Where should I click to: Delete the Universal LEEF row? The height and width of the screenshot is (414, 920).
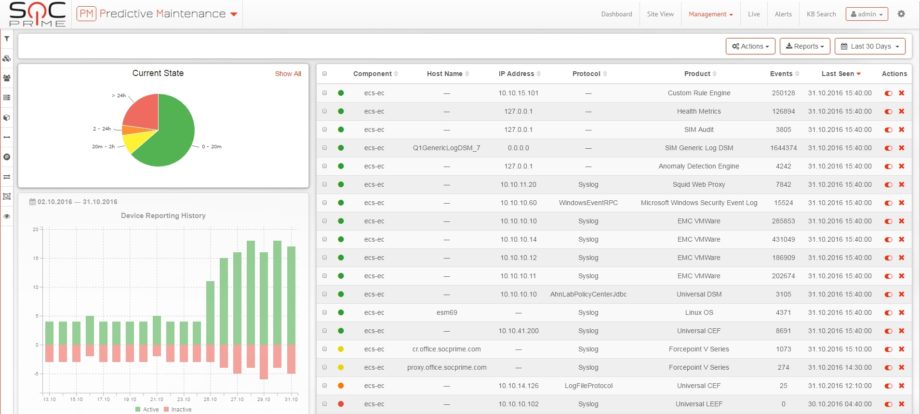click(901, 404)
